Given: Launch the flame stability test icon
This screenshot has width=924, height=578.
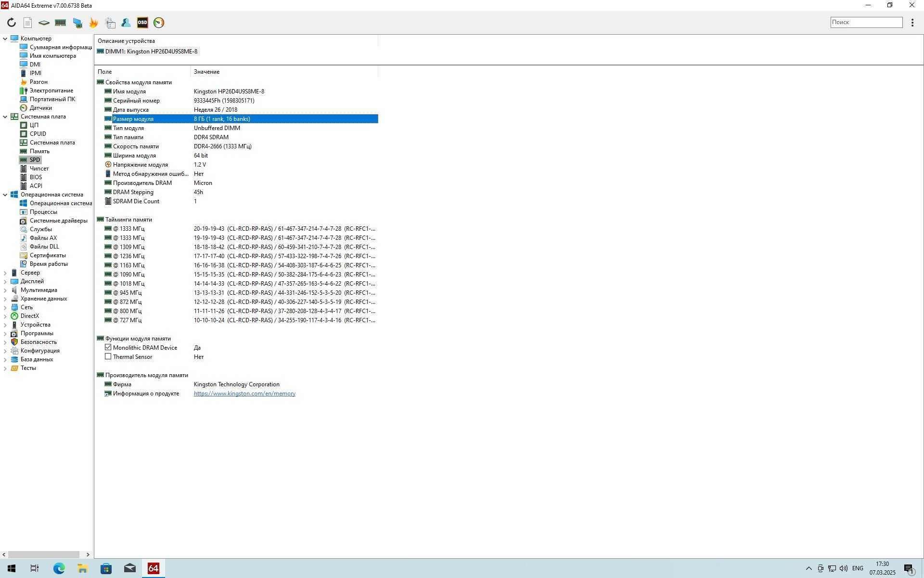Looking at the screenshot, I should (93, 23).
